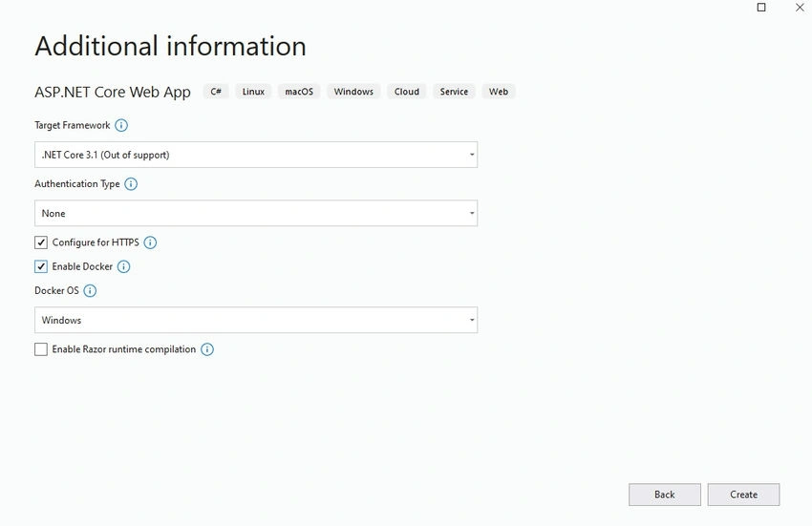Uncheck the Enable Docker checkbox

click(41, 266)
